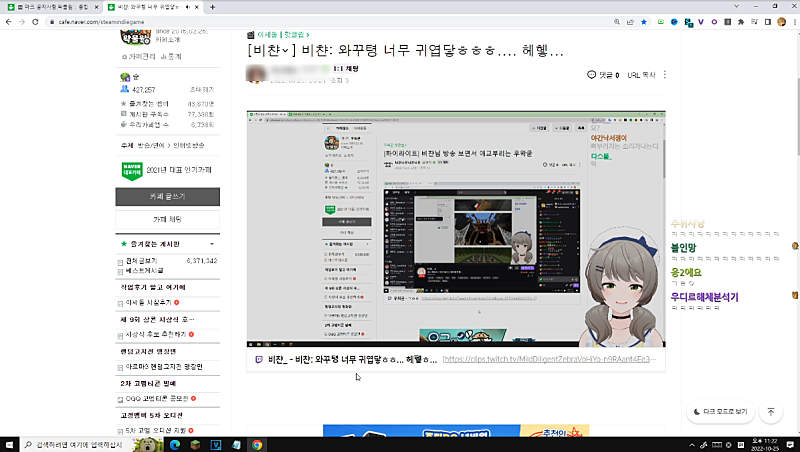This screenshot has width=800, height=452.
Task: Open 2021년 대표 인기카페 badge
Action: tap(166, 170)
